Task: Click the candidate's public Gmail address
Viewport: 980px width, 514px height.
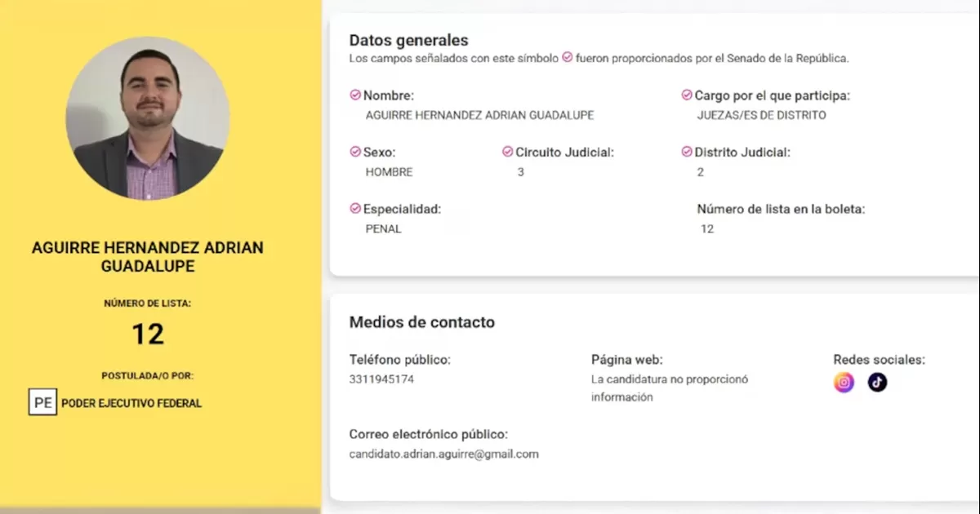Action: click(x=443, y=454)
